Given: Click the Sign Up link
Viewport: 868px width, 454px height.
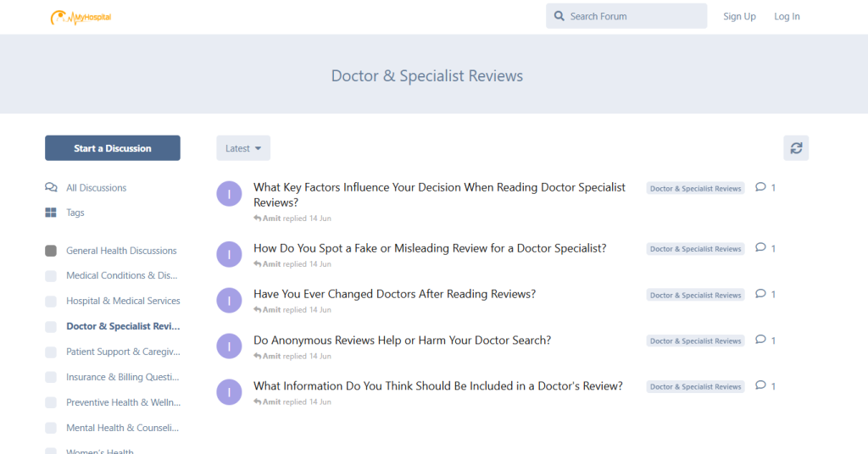Looking at the screenshot, I should click(739, 16).
